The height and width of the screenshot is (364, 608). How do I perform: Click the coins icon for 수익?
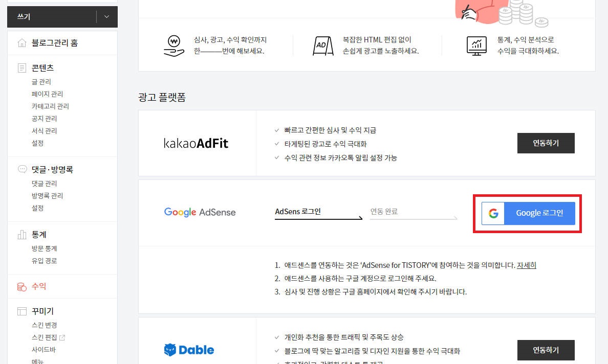click(22, 287)
